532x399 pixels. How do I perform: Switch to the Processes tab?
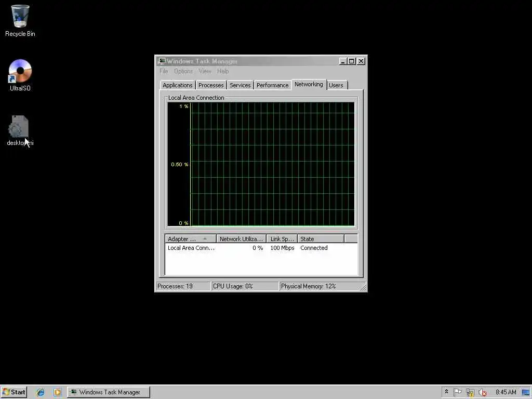(211, 85)
